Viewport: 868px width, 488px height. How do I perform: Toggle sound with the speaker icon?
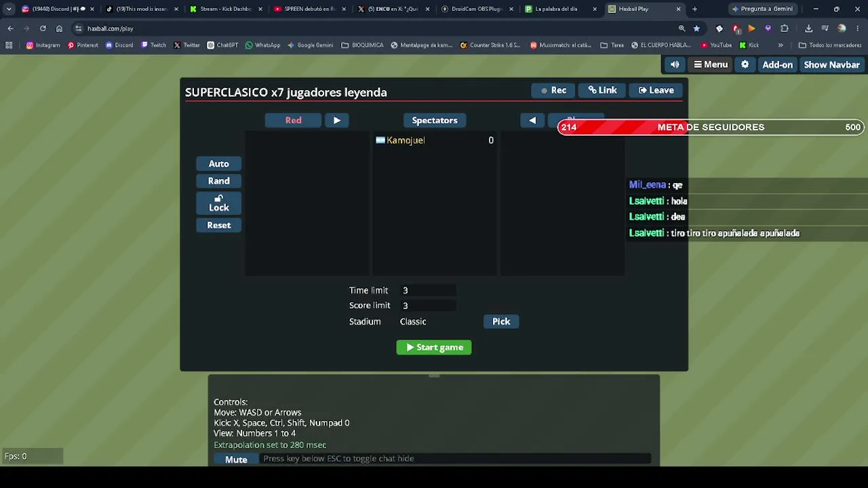pos(675,64)
